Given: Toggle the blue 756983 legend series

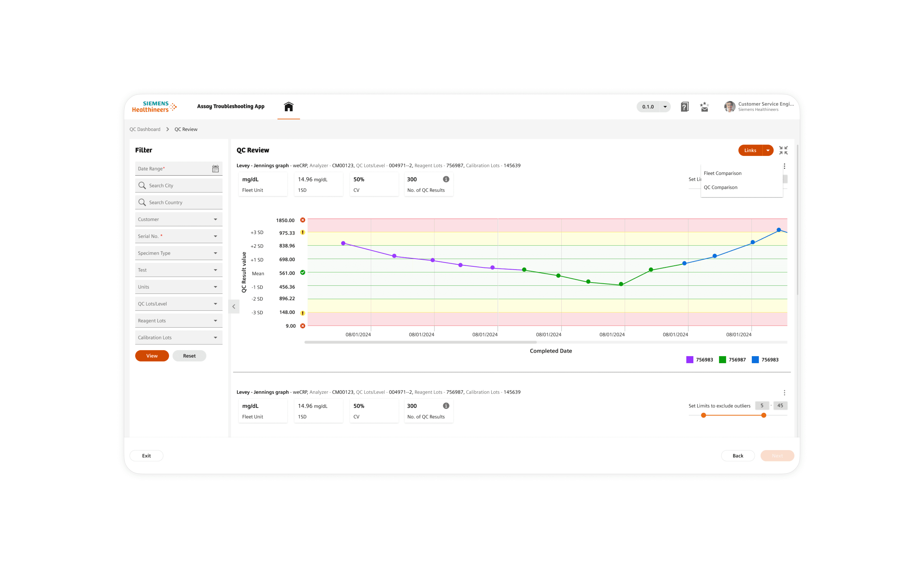Looking at the screenshot, I should click(x=765, y=359).
